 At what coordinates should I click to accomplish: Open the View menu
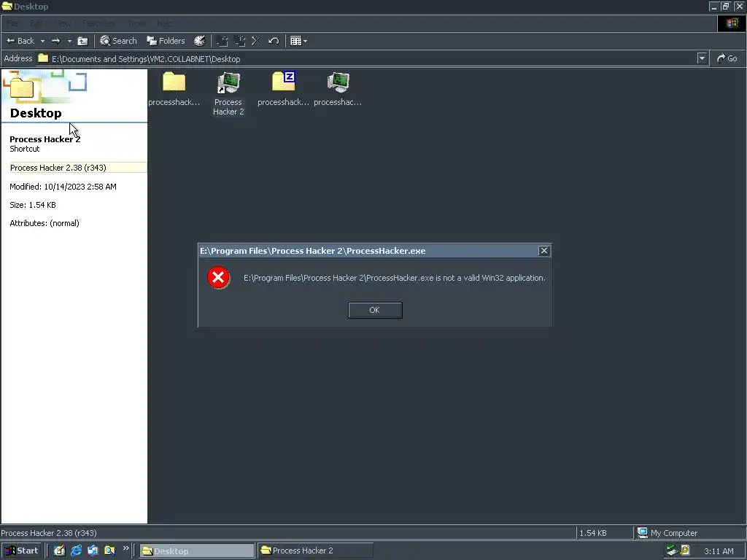click(x=64, y=23)
